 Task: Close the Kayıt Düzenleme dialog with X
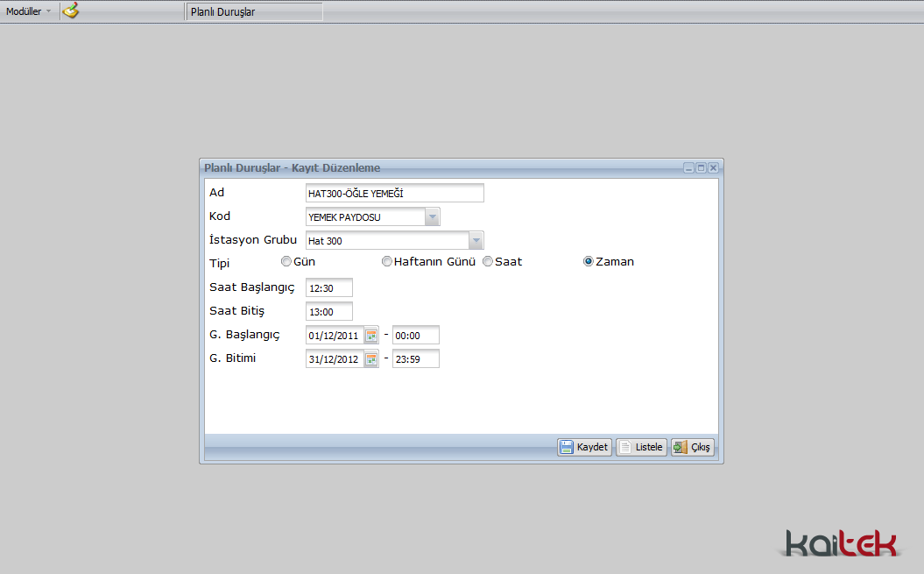click(x=714, y=167)
